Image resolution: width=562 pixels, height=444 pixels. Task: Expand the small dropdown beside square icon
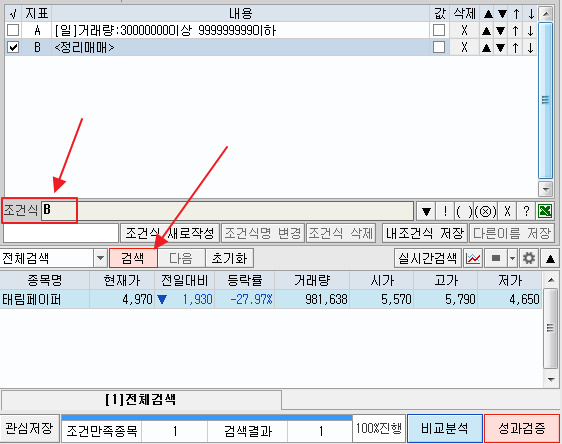point(513,258)
